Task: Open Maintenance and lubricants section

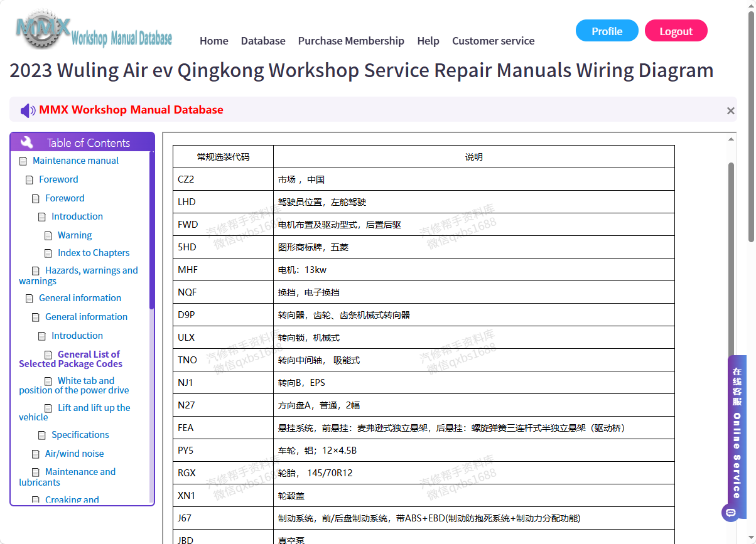Action: (x=67, y=477)
